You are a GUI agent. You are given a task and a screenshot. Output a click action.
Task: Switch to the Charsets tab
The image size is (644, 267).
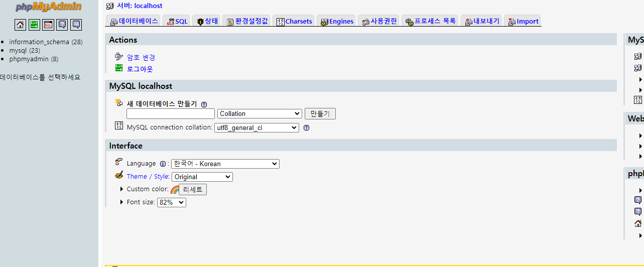click(x=294, y=21)
